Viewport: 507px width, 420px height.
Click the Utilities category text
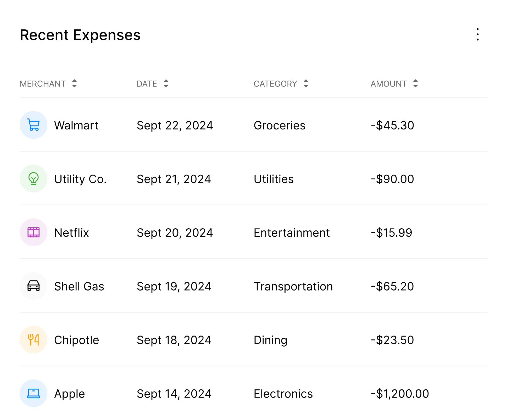tap(274, 179)
